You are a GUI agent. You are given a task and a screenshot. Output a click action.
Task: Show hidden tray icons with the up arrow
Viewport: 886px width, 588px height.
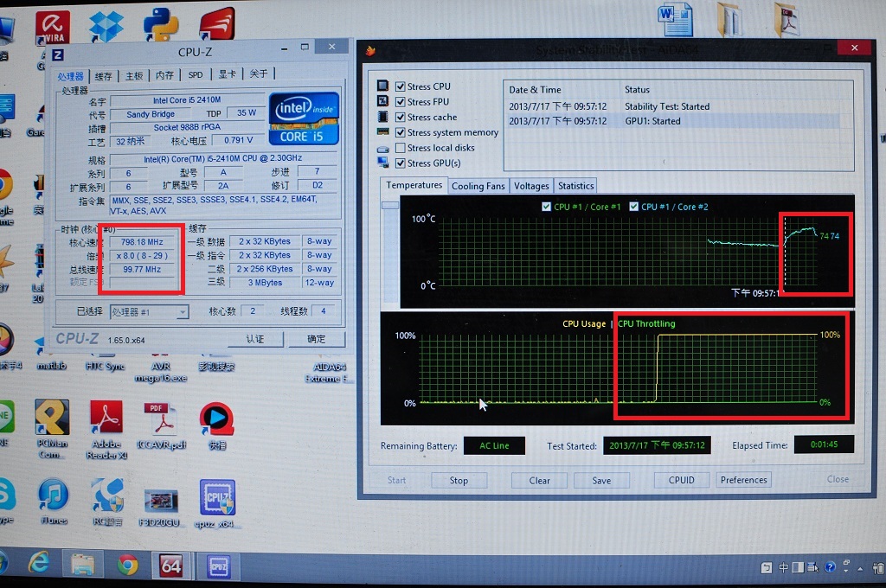click(861, 568)
